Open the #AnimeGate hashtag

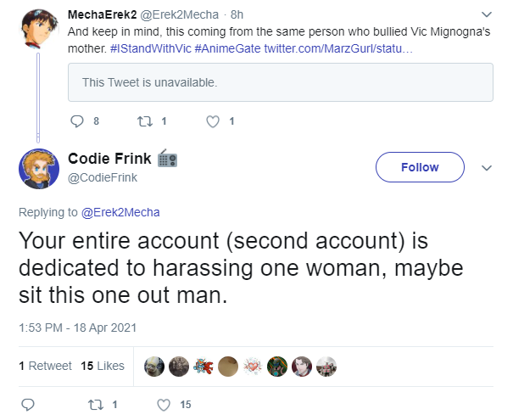(x=227, y=48)
